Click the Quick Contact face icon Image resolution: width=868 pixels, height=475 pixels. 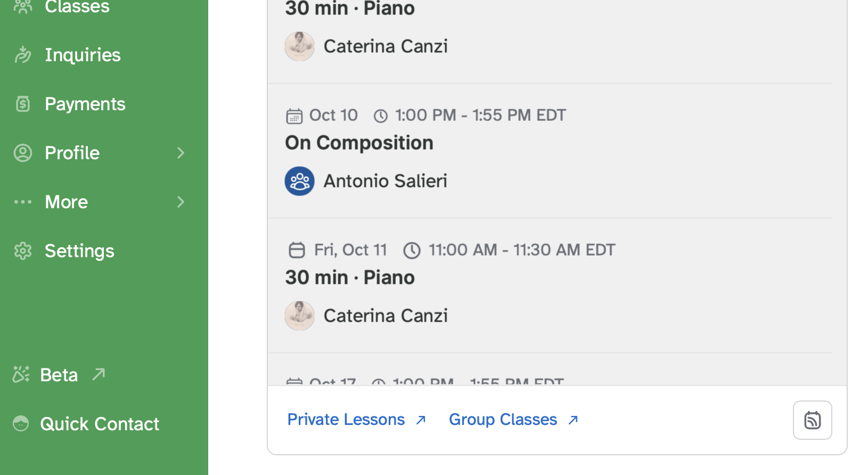point(21,424)
